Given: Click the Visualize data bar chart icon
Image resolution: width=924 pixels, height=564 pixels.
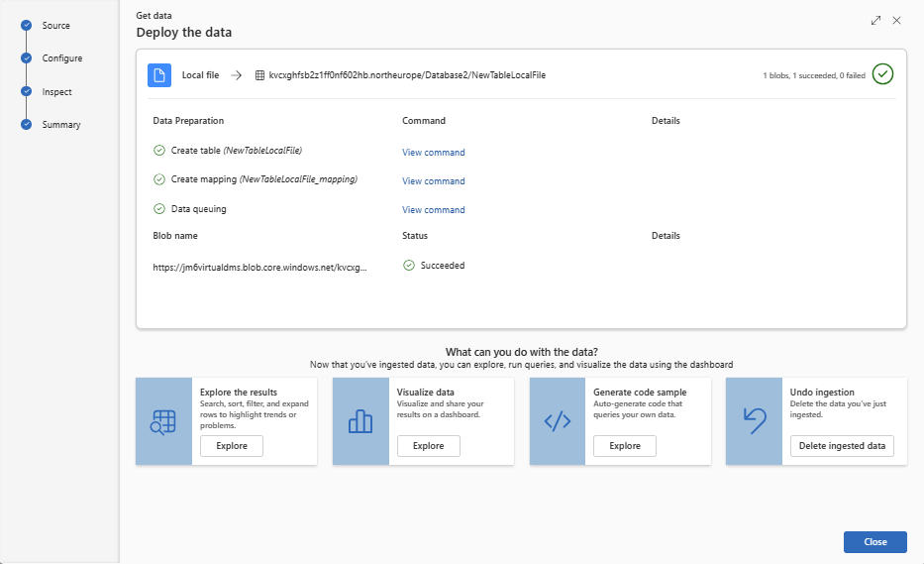Looking at the screenshot, I should point(360,421).
